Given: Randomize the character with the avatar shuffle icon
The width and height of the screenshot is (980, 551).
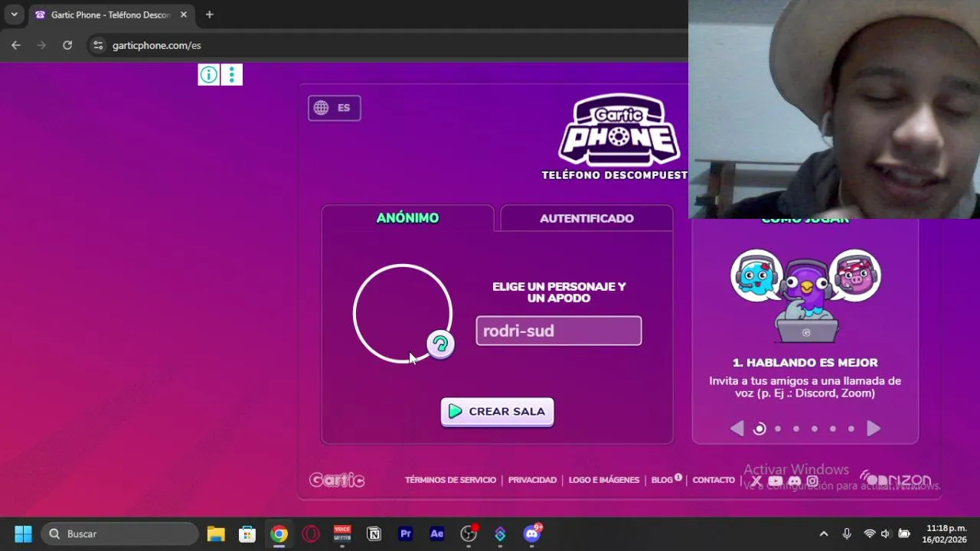Looking at the screenshot, I should [440, 344].
